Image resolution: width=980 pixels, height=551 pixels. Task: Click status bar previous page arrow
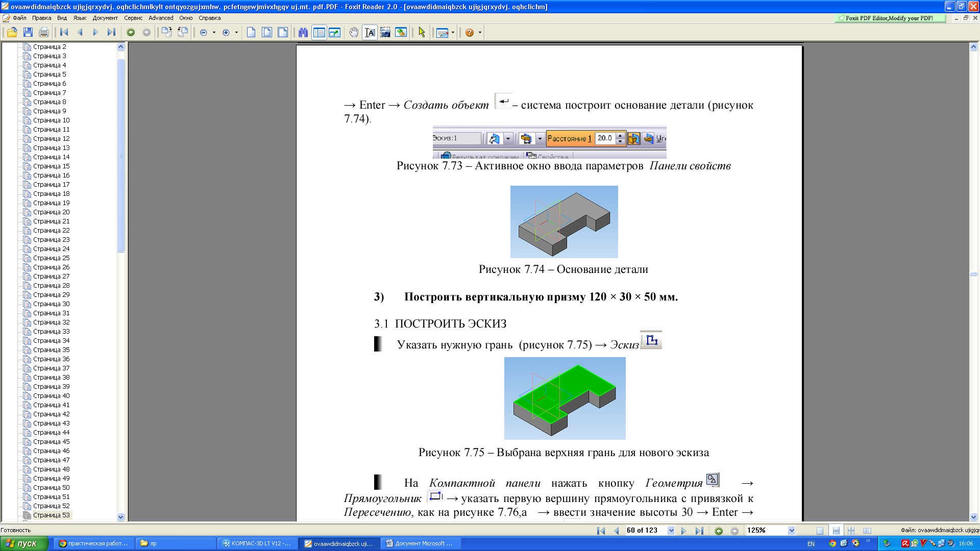point(617,531)
